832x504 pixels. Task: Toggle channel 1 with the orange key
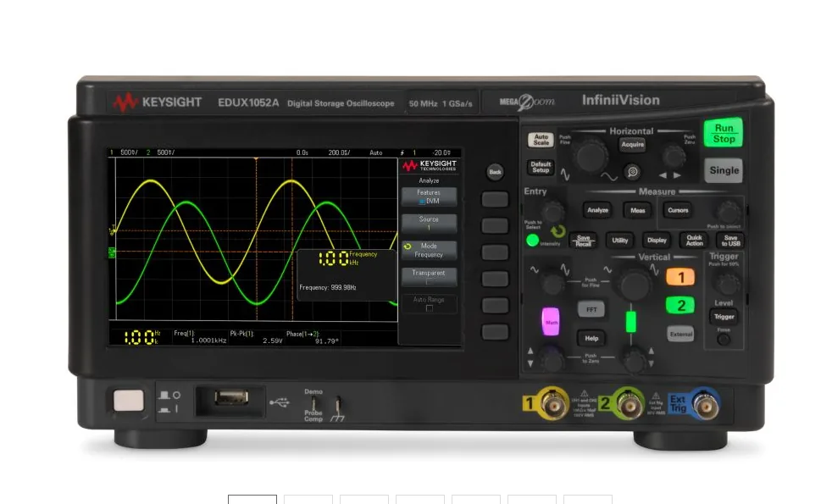pyautogui.click(x=680, y=277)
